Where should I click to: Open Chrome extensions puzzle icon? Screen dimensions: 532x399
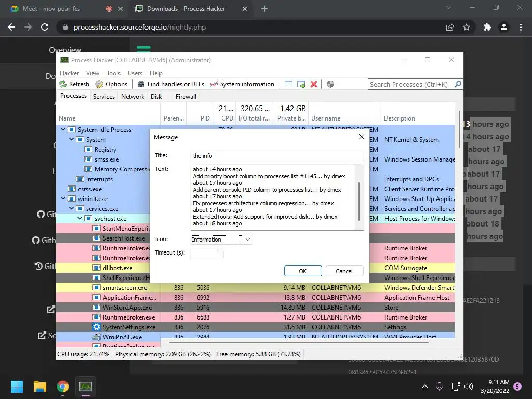[x=487, y=27]
